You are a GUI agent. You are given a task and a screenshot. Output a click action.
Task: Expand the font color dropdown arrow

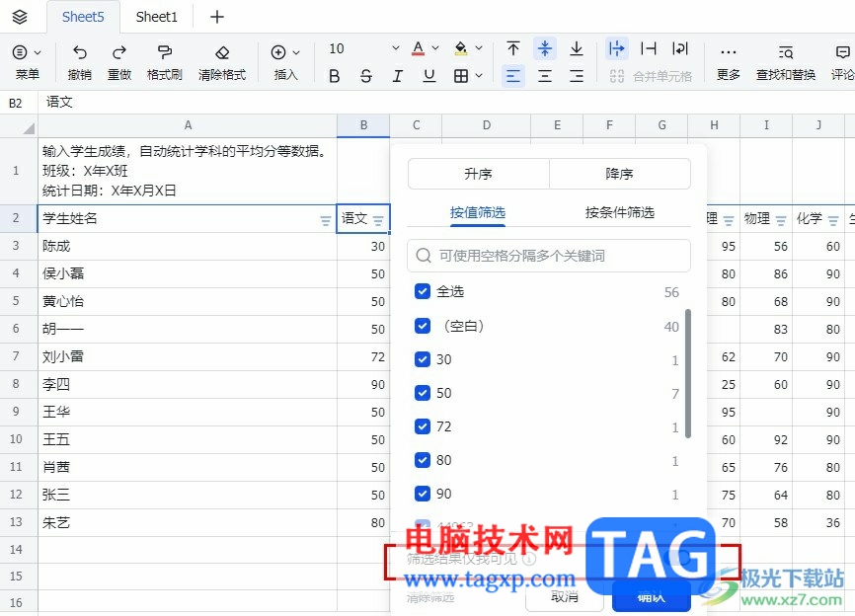pos(435,48)
